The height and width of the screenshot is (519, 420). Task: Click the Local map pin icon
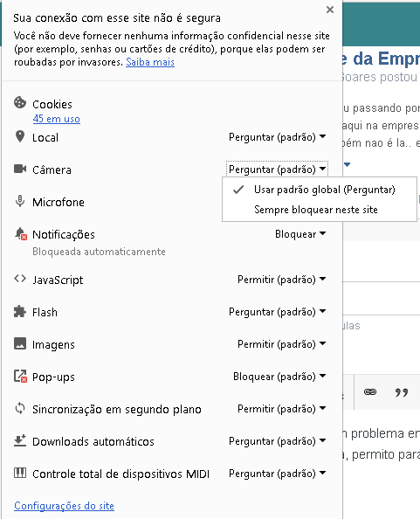[20, 136]
